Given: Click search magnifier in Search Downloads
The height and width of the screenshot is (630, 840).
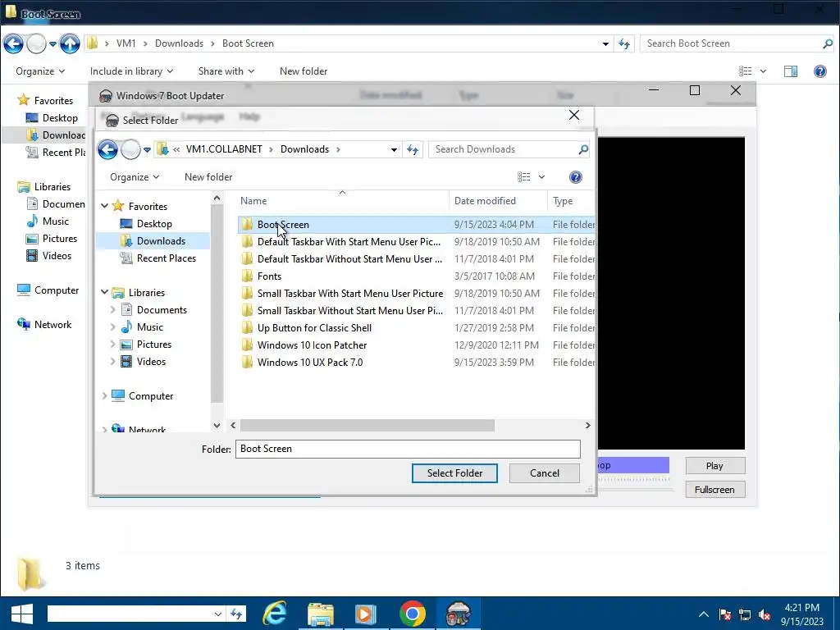Looking at the screenshot, I should point(583,149).
